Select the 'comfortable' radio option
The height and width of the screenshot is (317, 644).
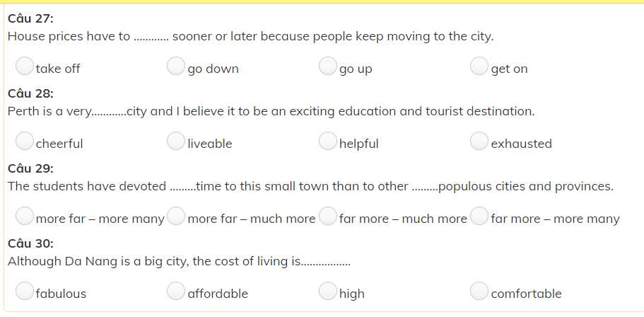[479, 292]
